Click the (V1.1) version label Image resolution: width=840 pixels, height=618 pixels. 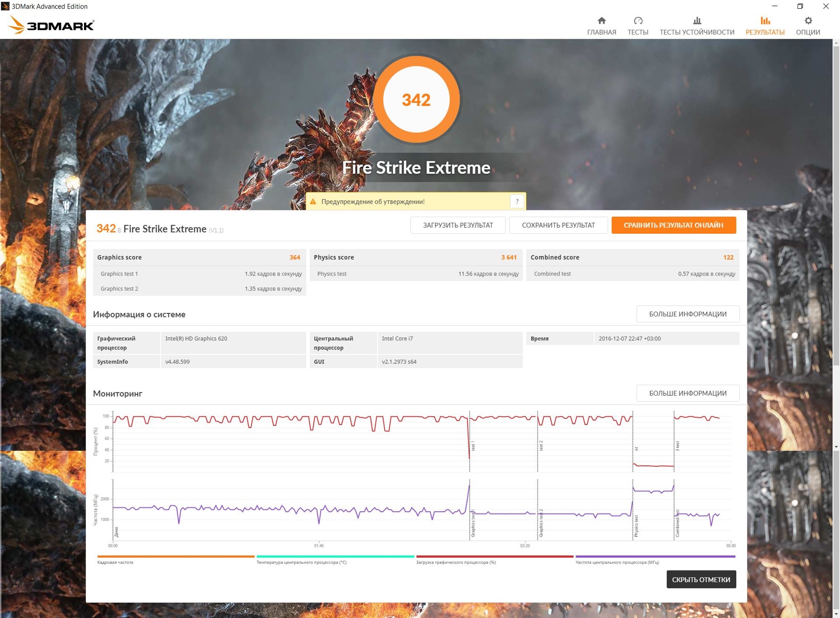(x=216, y=230)
